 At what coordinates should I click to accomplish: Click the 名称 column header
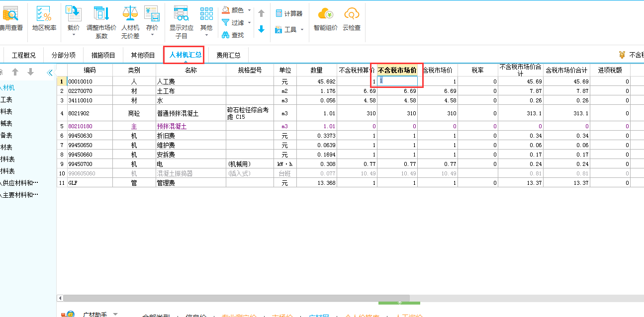tap(191, 70)
